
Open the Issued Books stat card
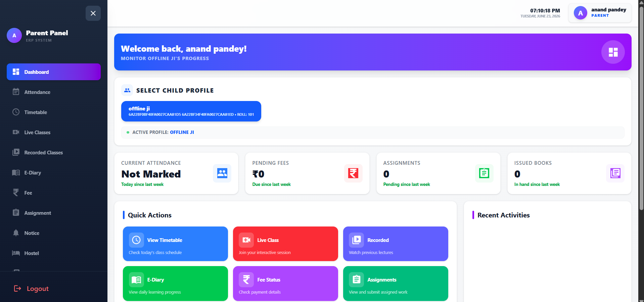pyautogui.click(x=569, y=173)
